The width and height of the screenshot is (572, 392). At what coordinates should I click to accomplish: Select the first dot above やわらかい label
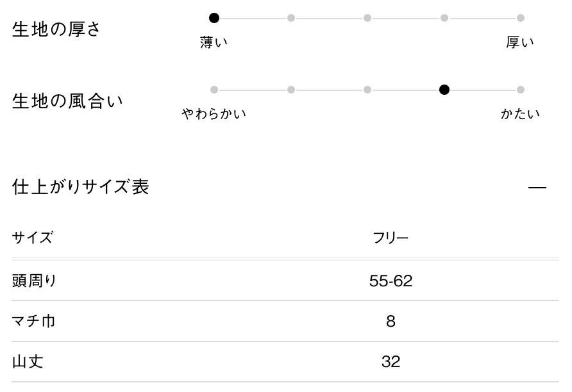[214, 90]
